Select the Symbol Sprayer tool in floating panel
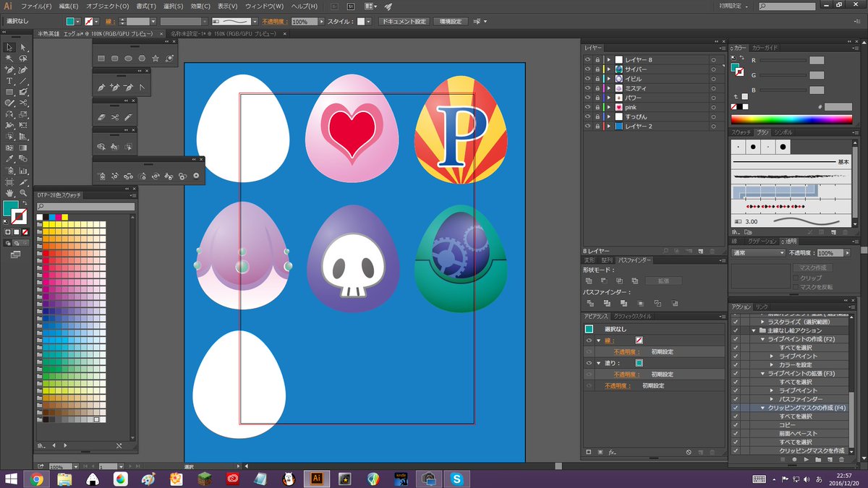Image resolution: width=868 pixels, height=488 pixels. (x=102, y=175)
